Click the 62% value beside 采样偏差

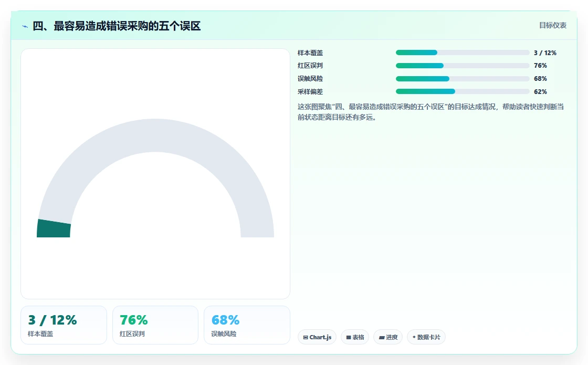coord(540,91)
